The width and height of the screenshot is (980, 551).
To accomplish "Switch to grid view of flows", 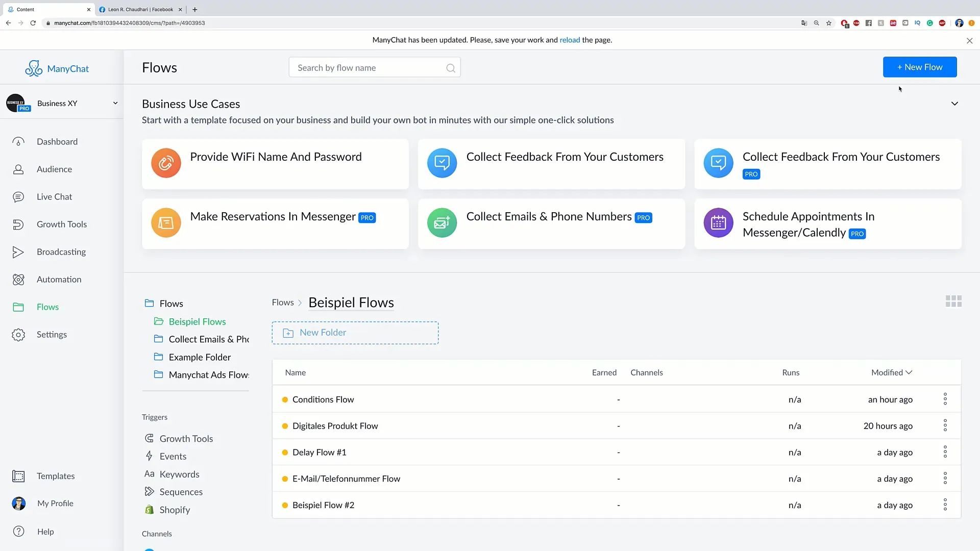I will click(x=953, y=302).
